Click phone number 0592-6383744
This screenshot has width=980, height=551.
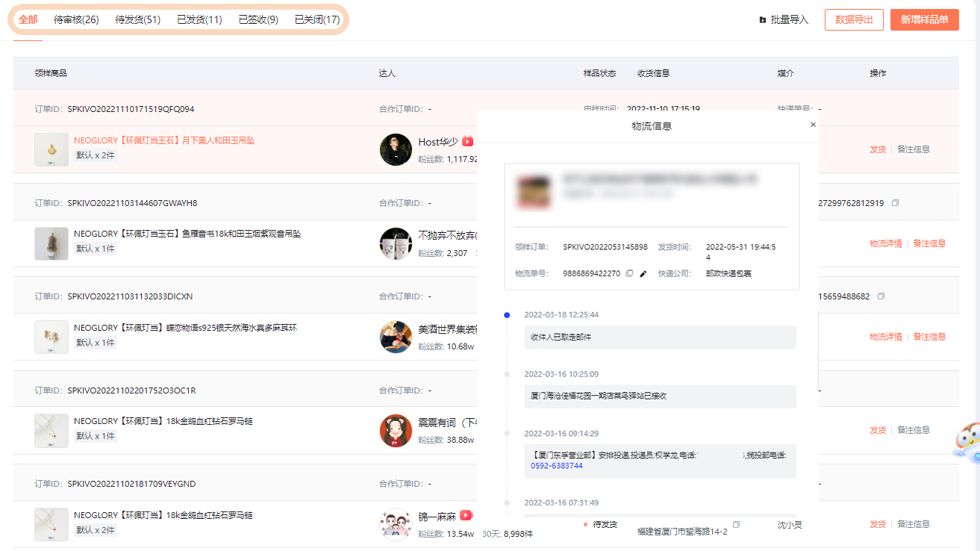point(557,466)
